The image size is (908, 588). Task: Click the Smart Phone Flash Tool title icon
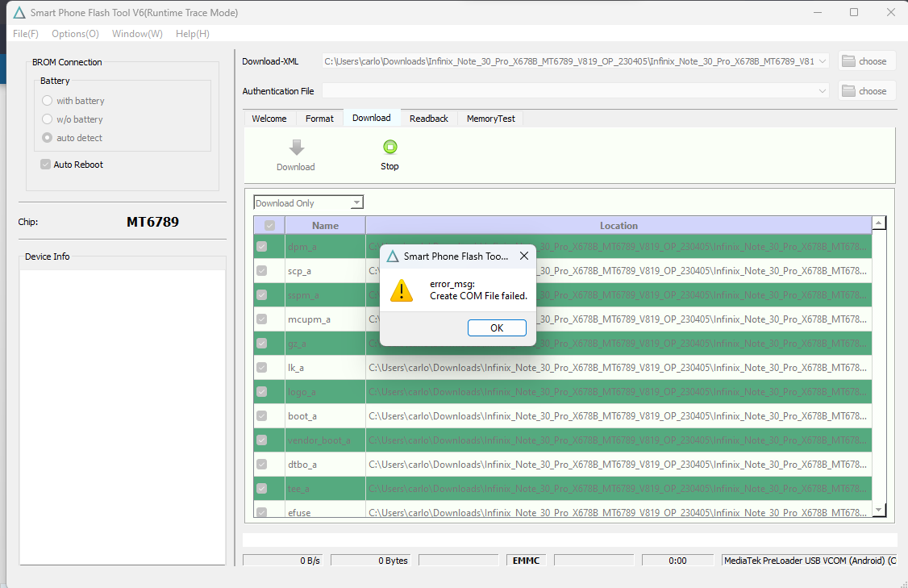pyautogui.click(x=19, y=12)
